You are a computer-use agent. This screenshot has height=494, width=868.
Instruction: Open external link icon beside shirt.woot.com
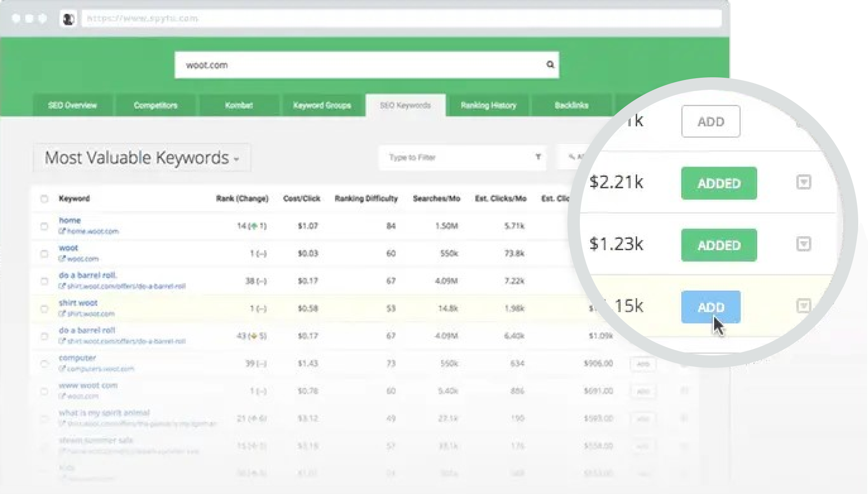pos(62,314)
